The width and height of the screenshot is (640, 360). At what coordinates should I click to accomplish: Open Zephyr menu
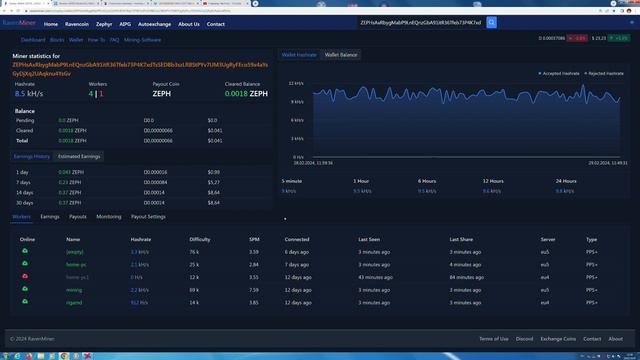pos(104,24)
